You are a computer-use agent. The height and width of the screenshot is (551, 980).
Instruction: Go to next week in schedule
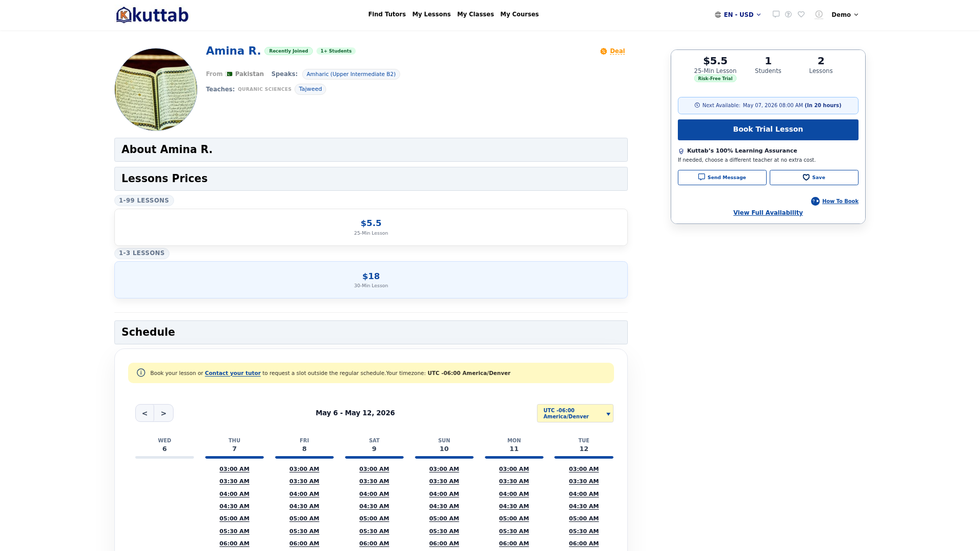[x=164, y=413]
